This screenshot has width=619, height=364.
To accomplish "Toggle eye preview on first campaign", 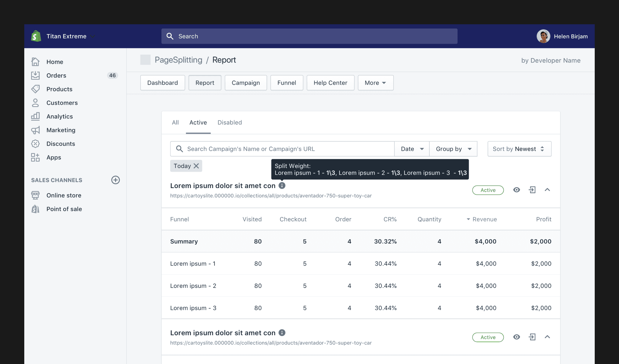I will tap(516, 190).
